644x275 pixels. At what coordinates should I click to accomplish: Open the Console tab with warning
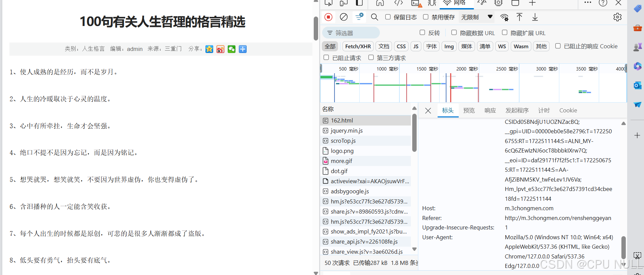[416, 3]
